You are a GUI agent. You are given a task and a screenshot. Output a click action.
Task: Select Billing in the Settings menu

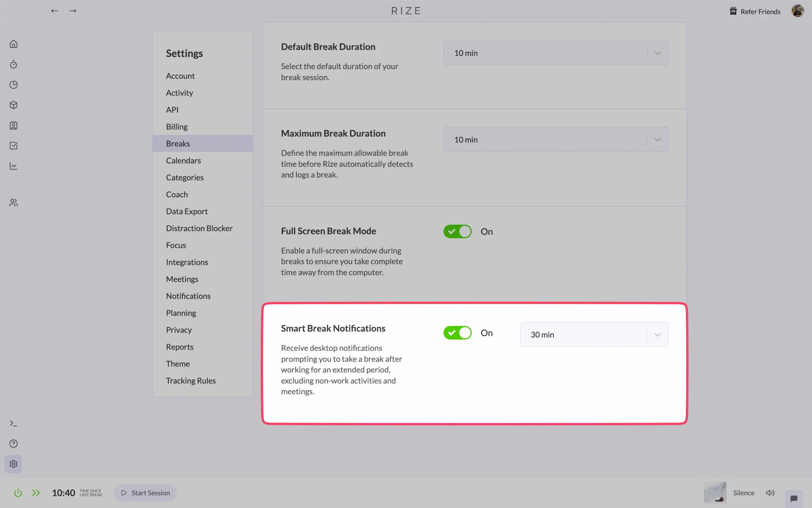203,127
